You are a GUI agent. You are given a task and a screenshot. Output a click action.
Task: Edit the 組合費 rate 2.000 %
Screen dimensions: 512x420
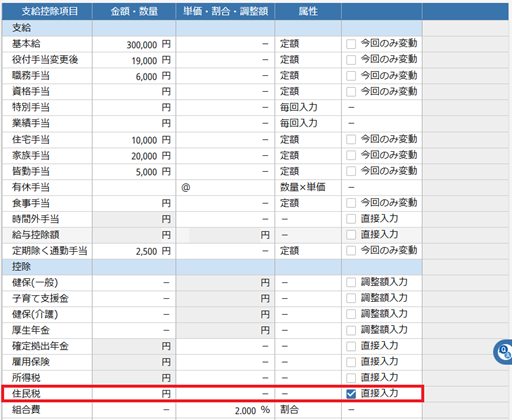point(225,410)
